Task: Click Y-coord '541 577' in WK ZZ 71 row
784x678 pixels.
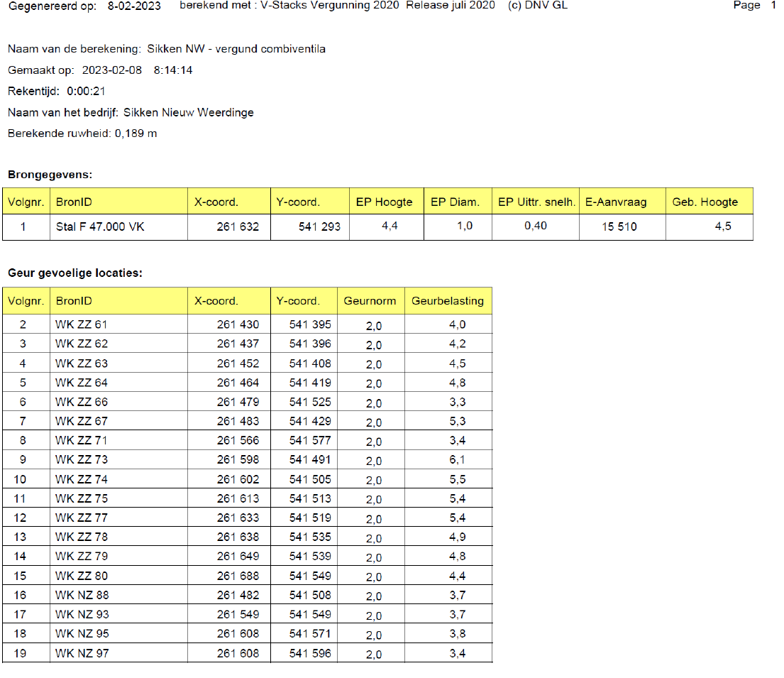Action: (310, 440)
